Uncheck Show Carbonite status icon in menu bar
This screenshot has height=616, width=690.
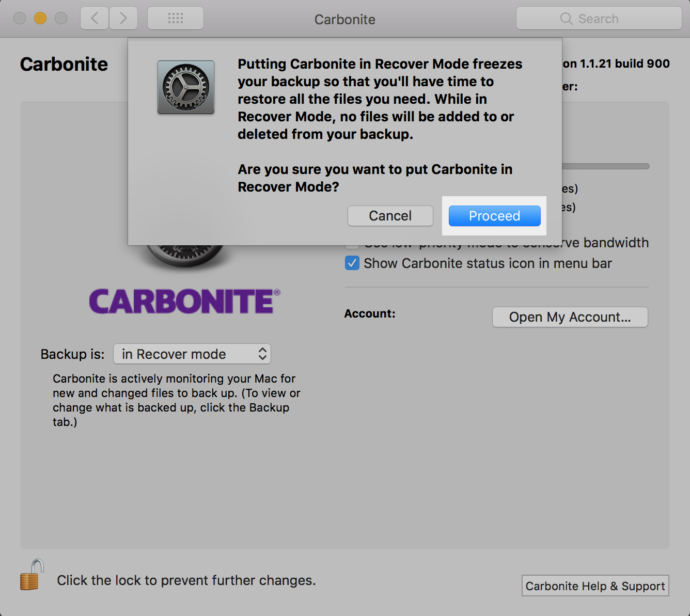pos(352,263)
